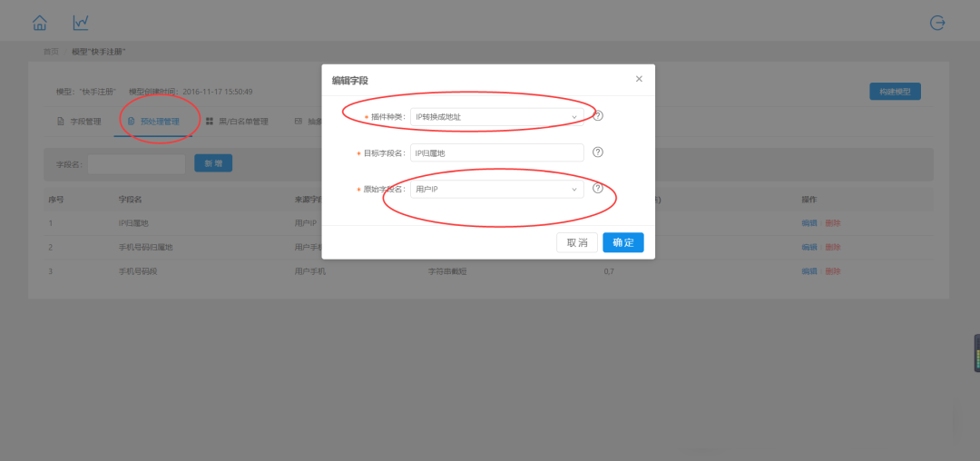Click the 目标字段名 input field
Screen dimensions: 980x461
[x=497, y=153]
